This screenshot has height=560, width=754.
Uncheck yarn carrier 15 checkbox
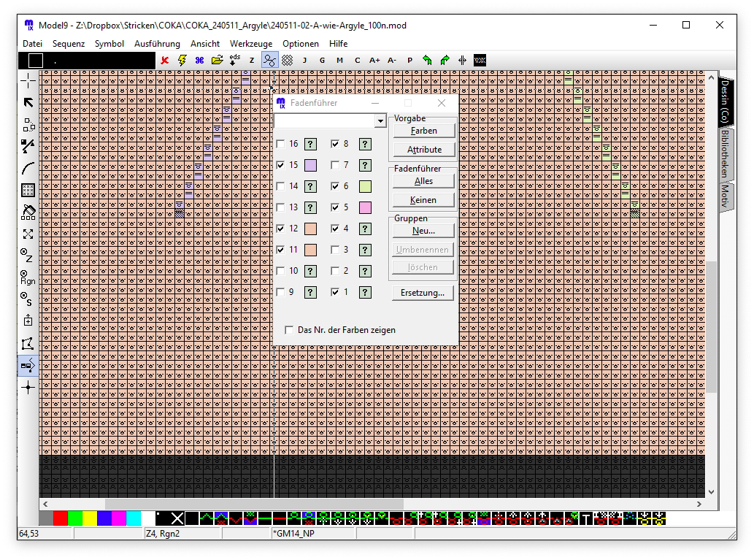tap(281, 166)
